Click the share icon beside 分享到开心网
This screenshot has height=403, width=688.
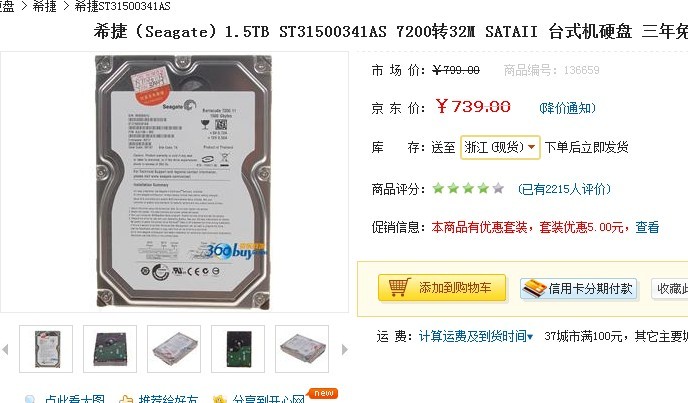click(219, 399)
